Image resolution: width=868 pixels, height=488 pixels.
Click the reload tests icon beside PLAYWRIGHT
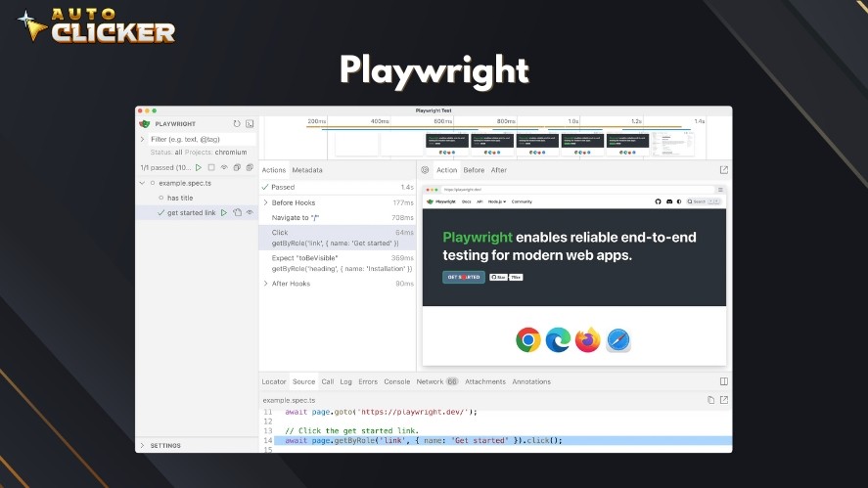point(237,124)
